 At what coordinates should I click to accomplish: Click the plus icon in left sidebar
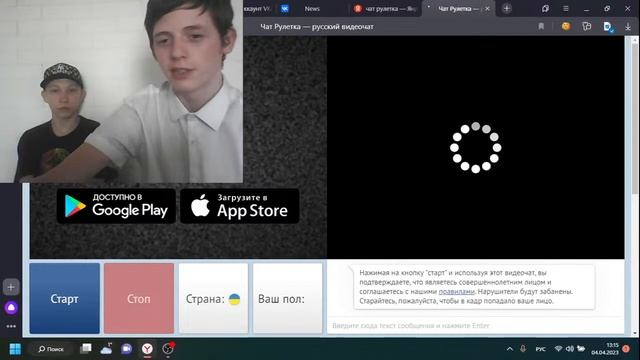[x=11, y=287]
